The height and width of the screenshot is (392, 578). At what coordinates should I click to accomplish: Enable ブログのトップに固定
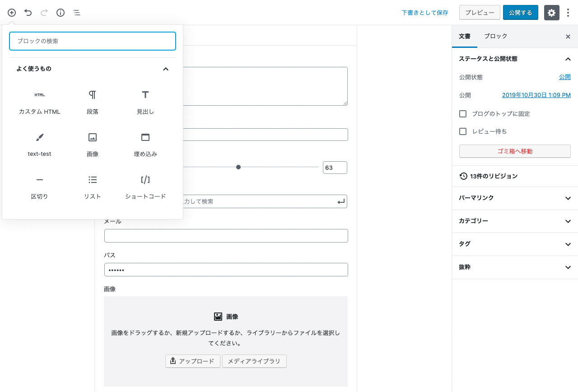[x=463, y=114]
